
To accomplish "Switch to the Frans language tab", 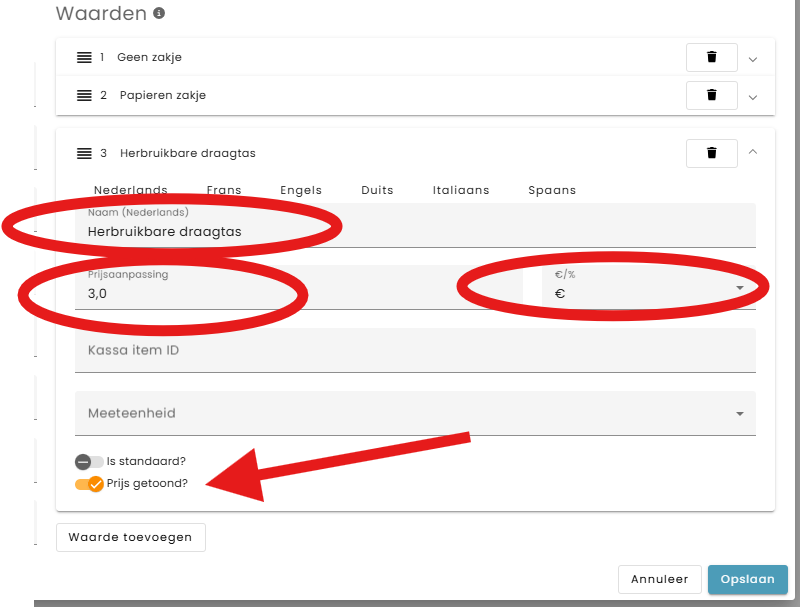I will tap(224, 190).
